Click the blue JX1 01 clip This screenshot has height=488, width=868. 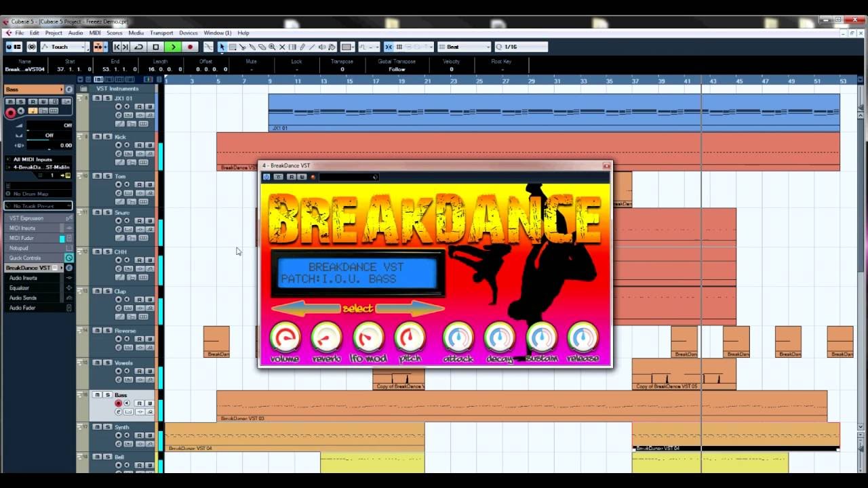point(554,112)
